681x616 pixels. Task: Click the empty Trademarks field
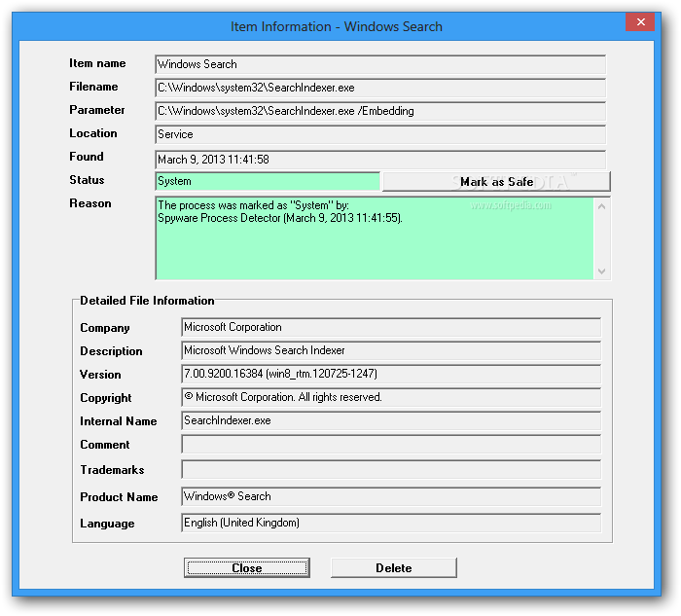(x=391, y=470)
